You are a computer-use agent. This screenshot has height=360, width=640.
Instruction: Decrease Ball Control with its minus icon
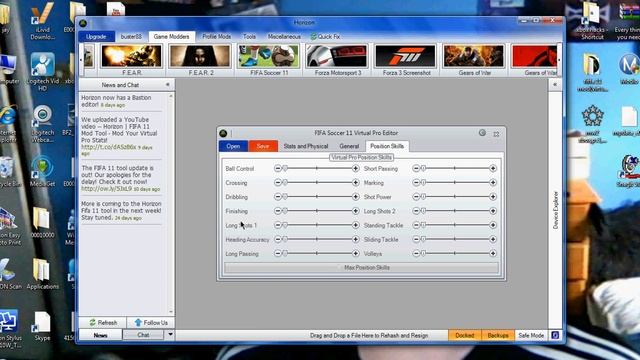tap(278, 169)
